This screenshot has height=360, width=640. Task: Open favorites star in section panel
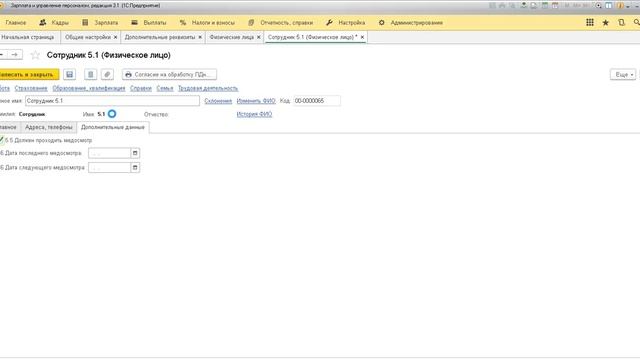click(x=606, y=22)
